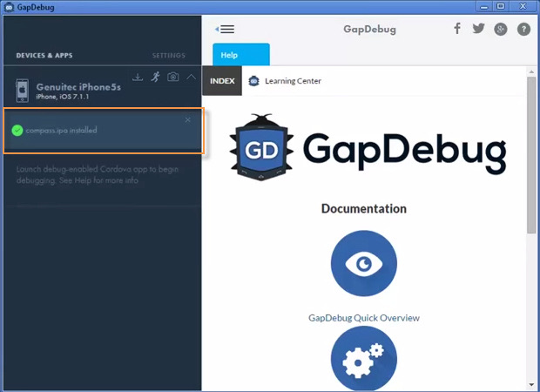The height and width of the screenshot is (392, 540).
Task: Dismiss the compass.ipa installed notification
Action: click(x=188, y=119)
